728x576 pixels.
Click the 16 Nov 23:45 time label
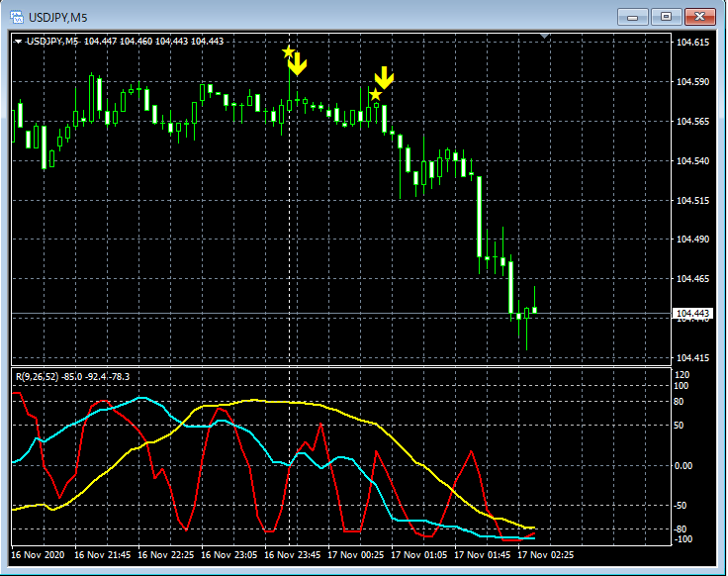[294, 555]
